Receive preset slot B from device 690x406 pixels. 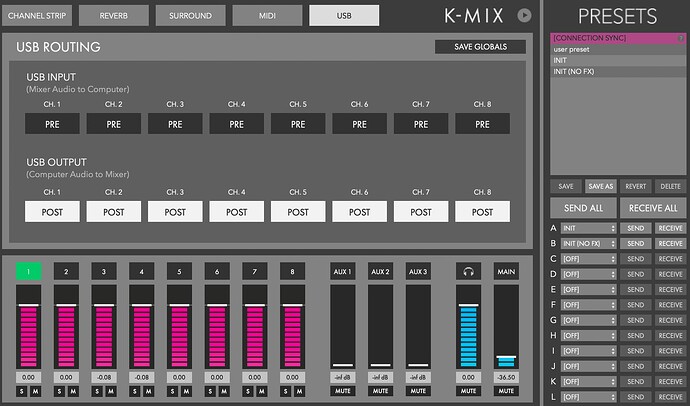click(671, 244)
